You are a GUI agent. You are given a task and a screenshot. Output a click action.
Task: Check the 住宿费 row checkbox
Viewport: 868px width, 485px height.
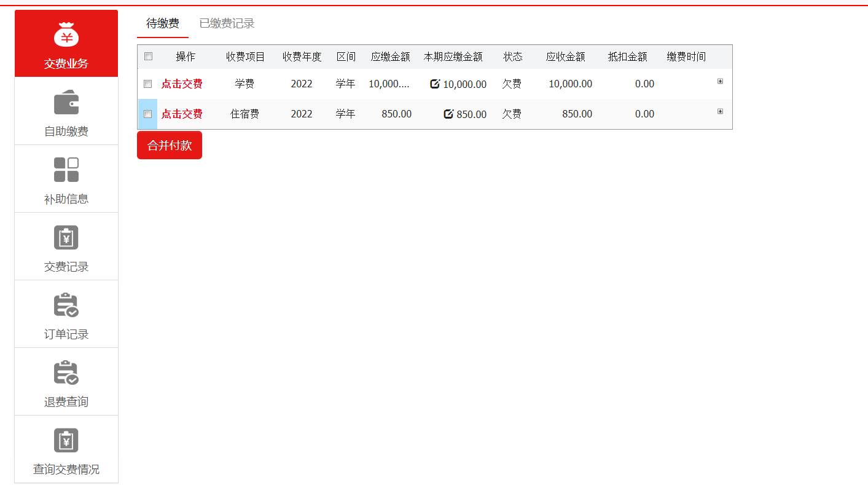click(x=147, y=114)
